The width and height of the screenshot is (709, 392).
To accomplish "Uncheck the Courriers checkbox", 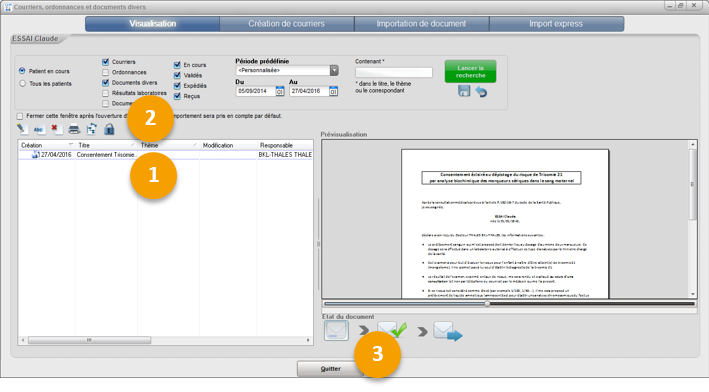I will click(x=105, y=62).
